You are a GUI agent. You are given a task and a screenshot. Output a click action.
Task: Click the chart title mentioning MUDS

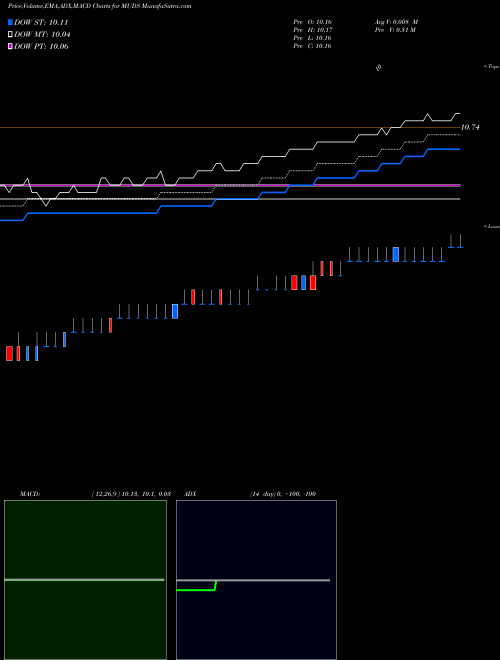tap(99, 6)
